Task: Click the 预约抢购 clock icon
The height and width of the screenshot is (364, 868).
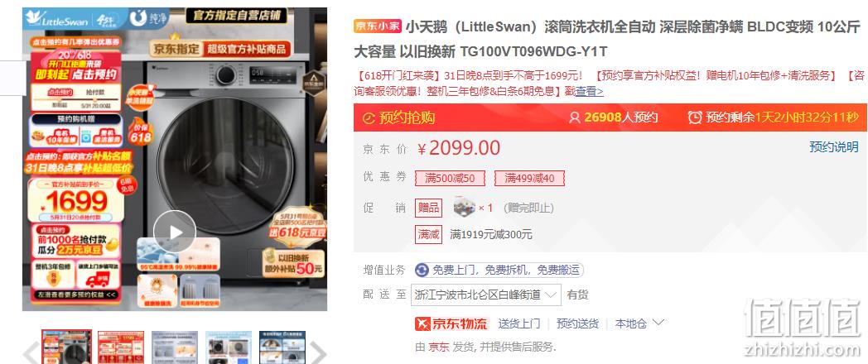Action: click(x=368, y=117)
